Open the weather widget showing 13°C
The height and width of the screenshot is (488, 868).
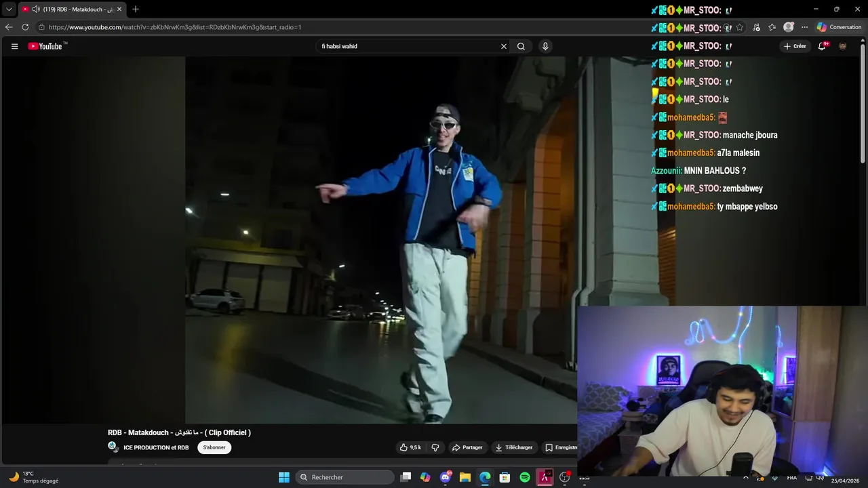point(34,477)
